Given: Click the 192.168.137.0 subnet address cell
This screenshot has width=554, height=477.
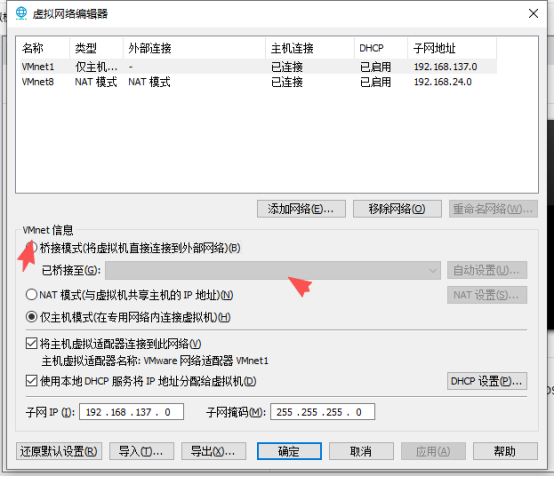Looking at the screenshot, I should pos(445,66).
